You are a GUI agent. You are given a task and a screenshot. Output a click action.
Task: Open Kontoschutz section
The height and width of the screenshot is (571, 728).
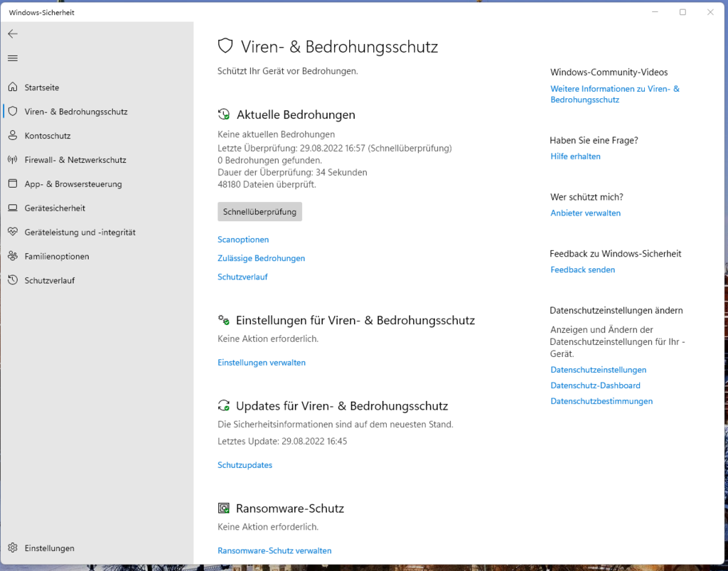pos(48,136)
